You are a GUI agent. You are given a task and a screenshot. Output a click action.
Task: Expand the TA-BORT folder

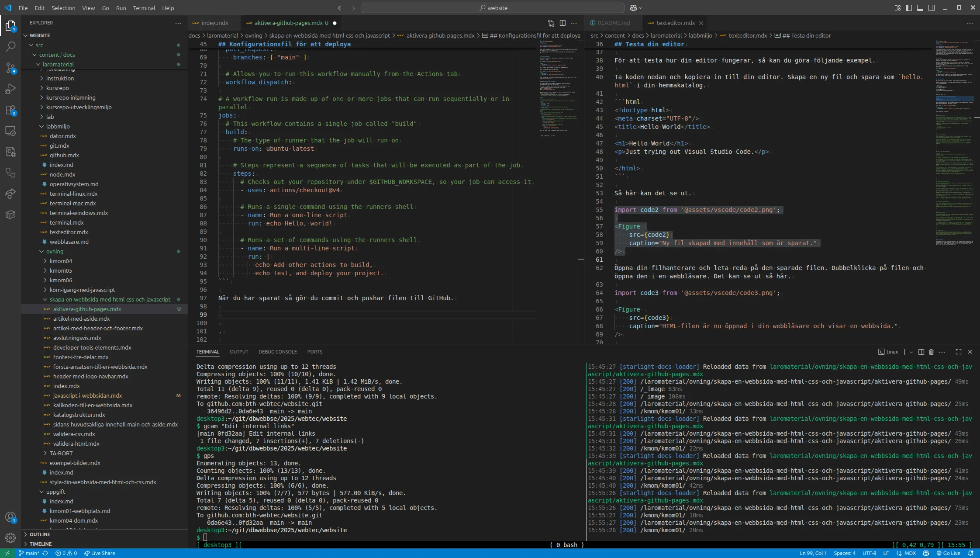(61, 453)
